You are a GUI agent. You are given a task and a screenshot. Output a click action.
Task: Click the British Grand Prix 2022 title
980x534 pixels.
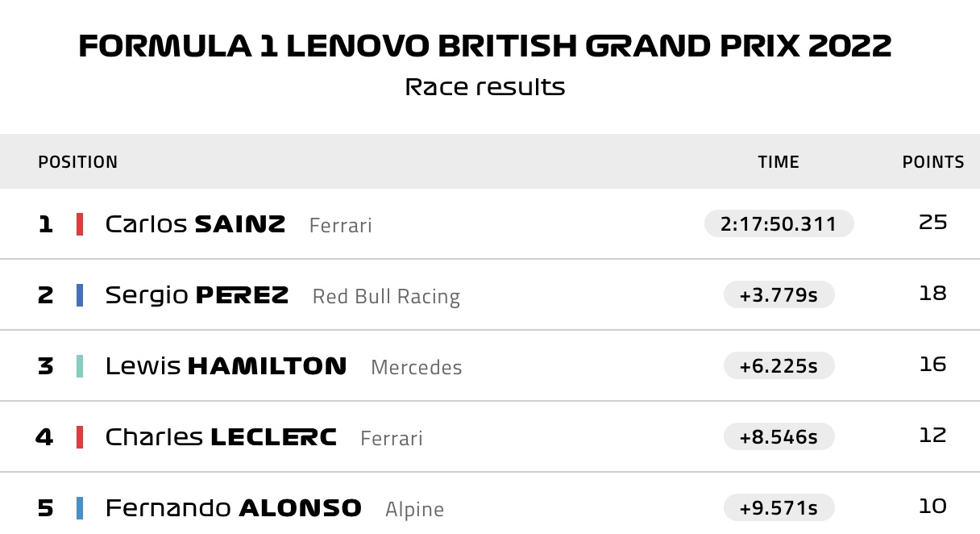[x=485, y=47]
